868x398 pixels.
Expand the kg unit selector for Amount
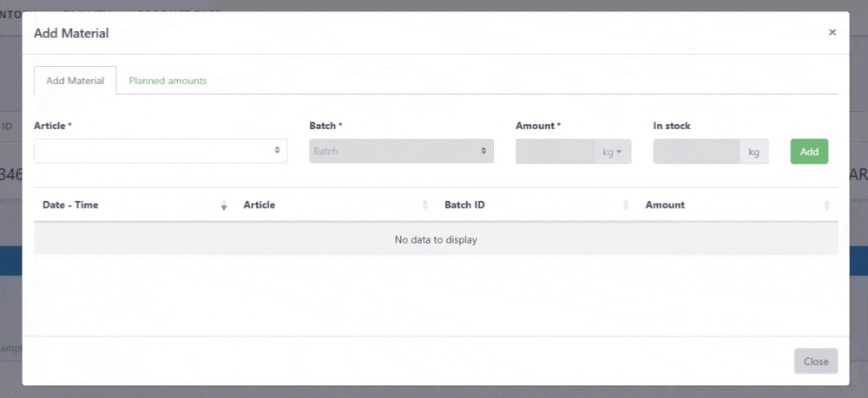click(x=613, y=152)
